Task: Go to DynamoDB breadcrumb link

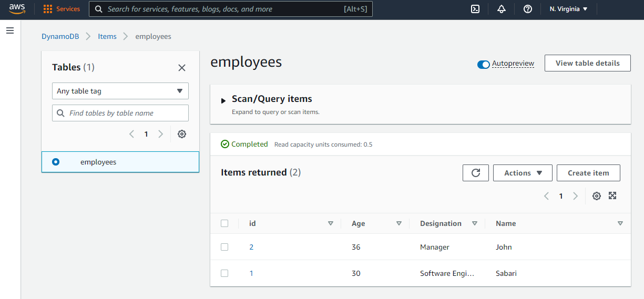Action: point(60,36)
